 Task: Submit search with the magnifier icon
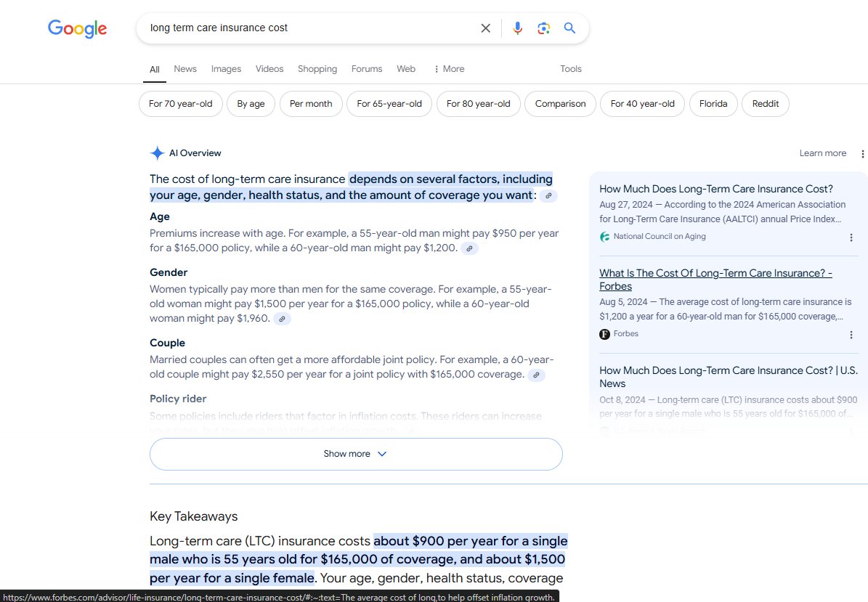pos(569,28)
